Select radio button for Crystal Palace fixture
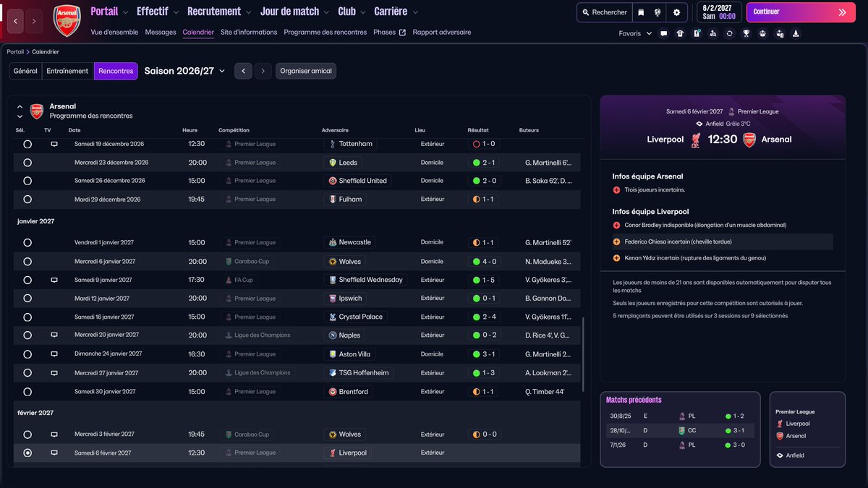The height and width of the screenshot is (488, 868). pyautogui.click(x=27, y=317)
